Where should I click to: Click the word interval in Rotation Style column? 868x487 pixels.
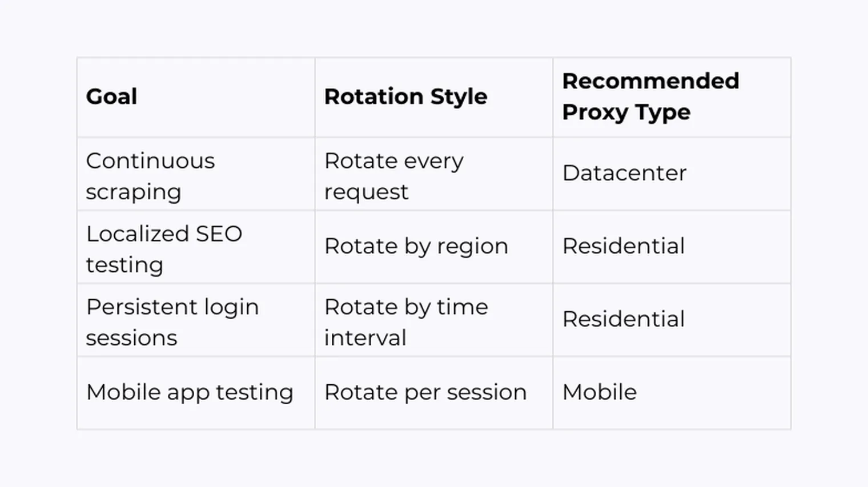coord(365,337)
